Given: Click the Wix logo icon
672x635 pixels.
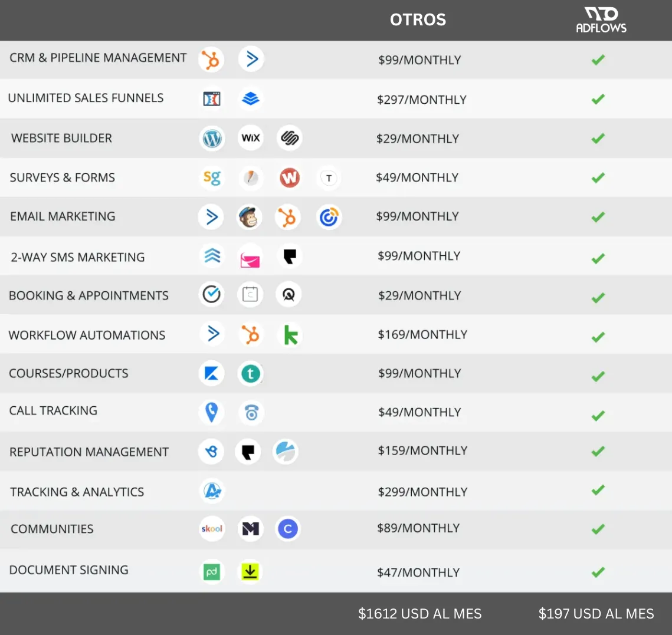Looking at the screenshot, I should 251,138.
